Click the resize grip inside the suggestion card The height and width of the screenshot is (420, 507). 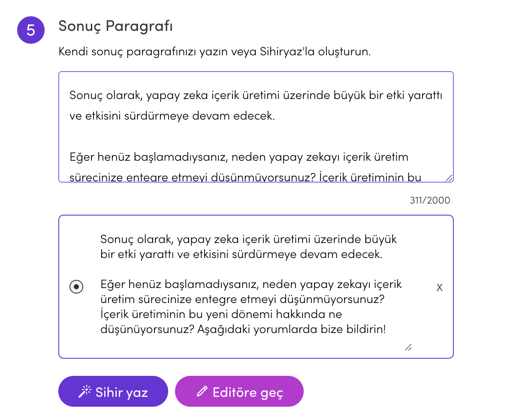408,347
